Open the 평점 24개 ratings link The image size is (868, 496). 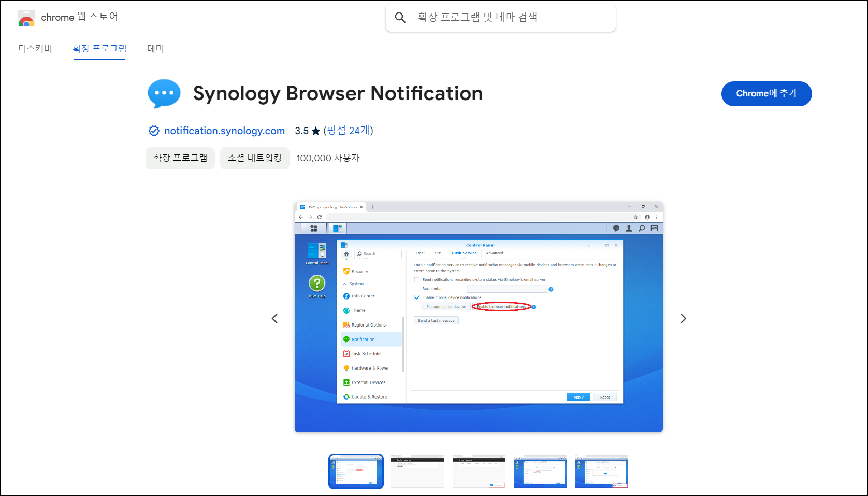coord(349,131)
